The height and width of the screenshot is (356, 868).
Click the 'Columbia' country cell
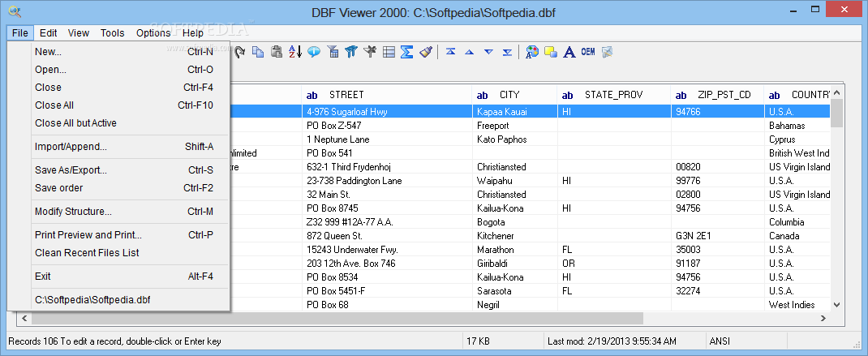click(797, 222)
